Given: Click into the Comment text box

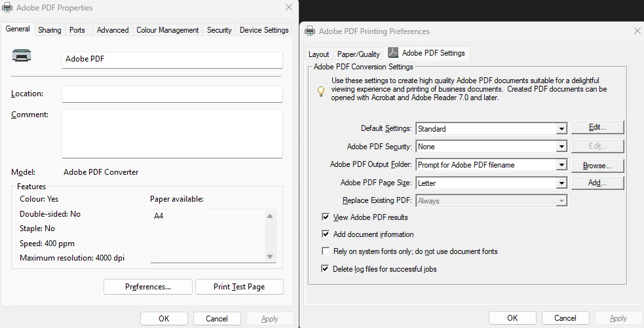Looking at the screenshot, I should 172,134.
